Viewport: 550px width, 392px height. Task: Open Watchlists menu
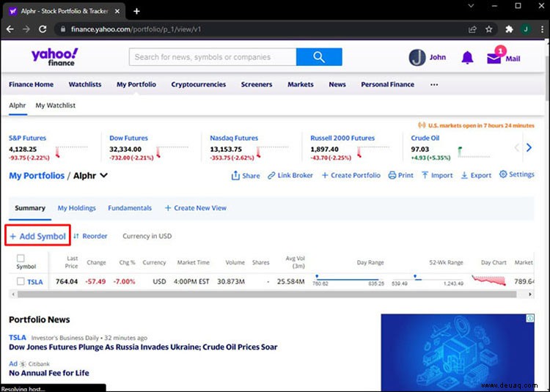85,84
